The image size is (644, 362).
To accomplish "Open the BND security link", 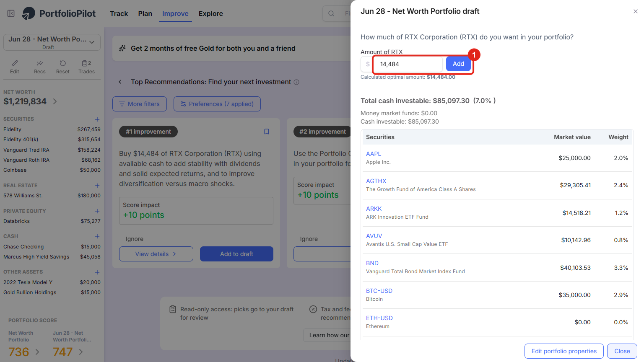I will click(372, 263).
